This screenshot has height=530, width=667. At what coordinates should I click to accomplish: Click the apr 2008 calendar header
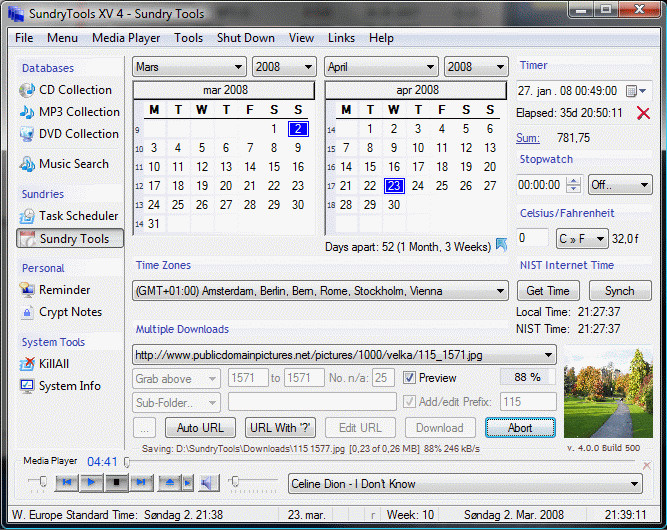pos(416,90)
